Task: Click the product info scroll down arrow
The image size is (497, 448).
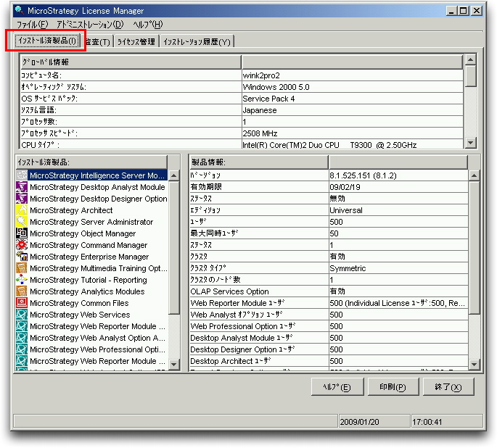Action: coord(474,364)
